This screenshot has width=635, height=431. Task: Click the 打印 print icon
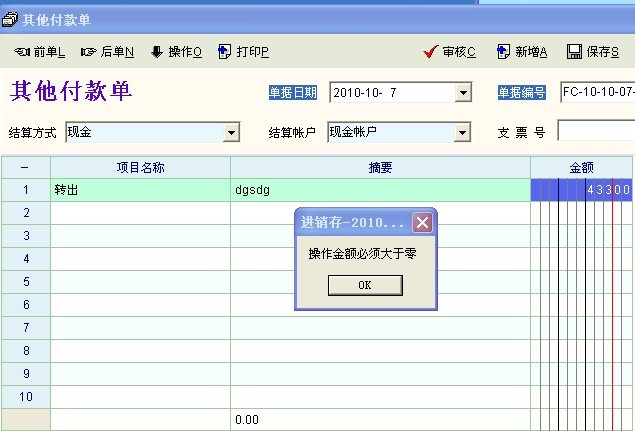(225, 52)
